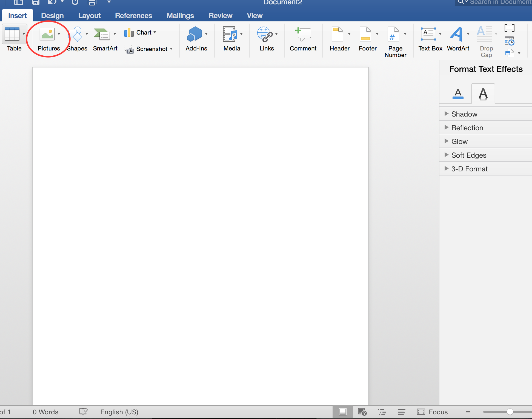Click the Footer page icon
Viewport: 532px width, 419px height.
tap(365, 34)
